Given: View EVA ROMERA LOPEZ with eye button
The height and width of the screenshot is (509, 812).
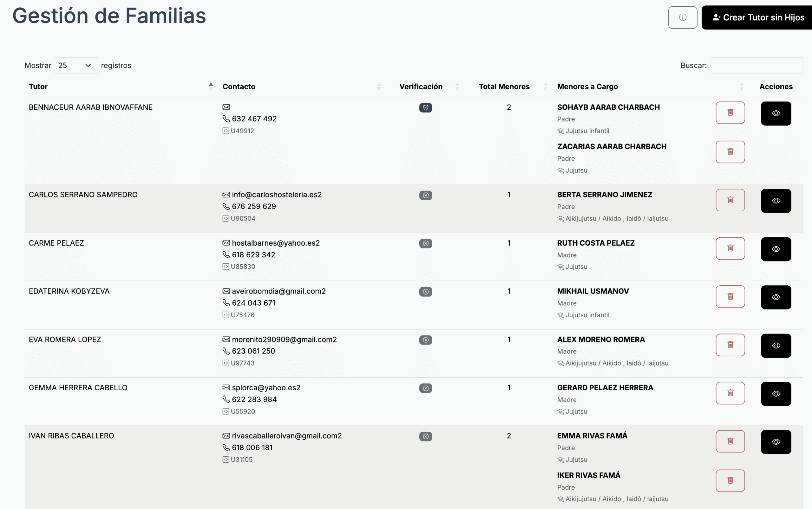Looking at the screenshot, I should click(776, 346).
